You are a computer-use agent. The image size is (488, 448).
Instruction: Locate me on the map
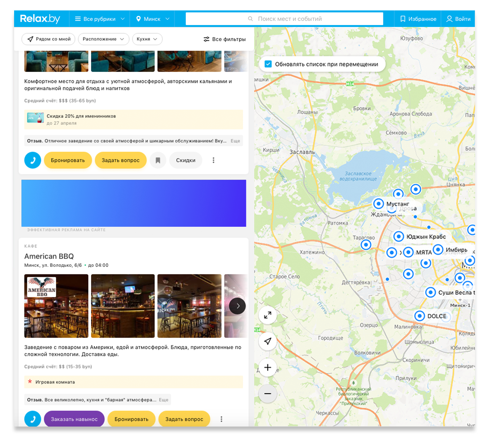(x=268, y=341)
